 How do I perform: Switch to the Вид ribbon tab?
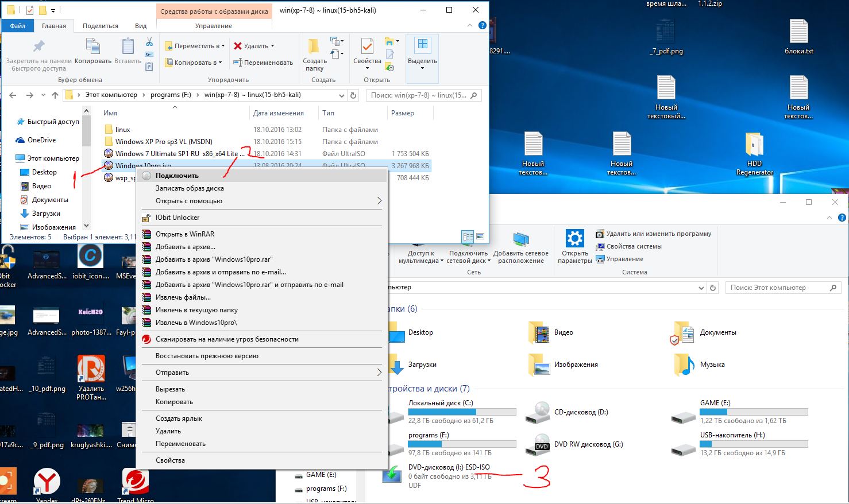pos(140,26)
